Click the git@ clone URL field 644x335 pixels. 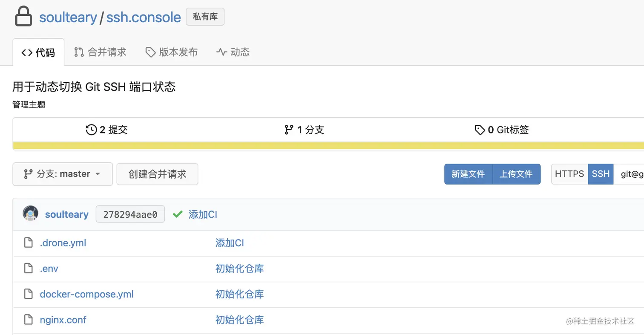click(629, 174)
